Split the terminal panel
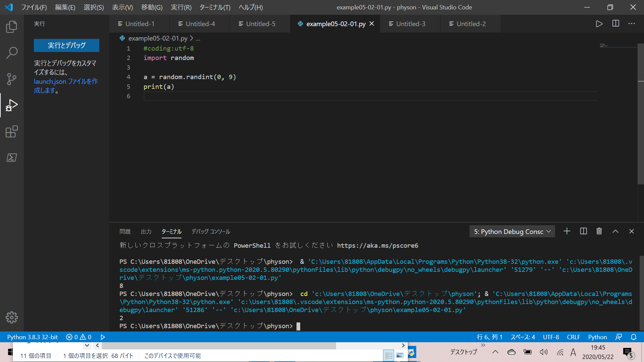644x362 pixels. [583, 231]
